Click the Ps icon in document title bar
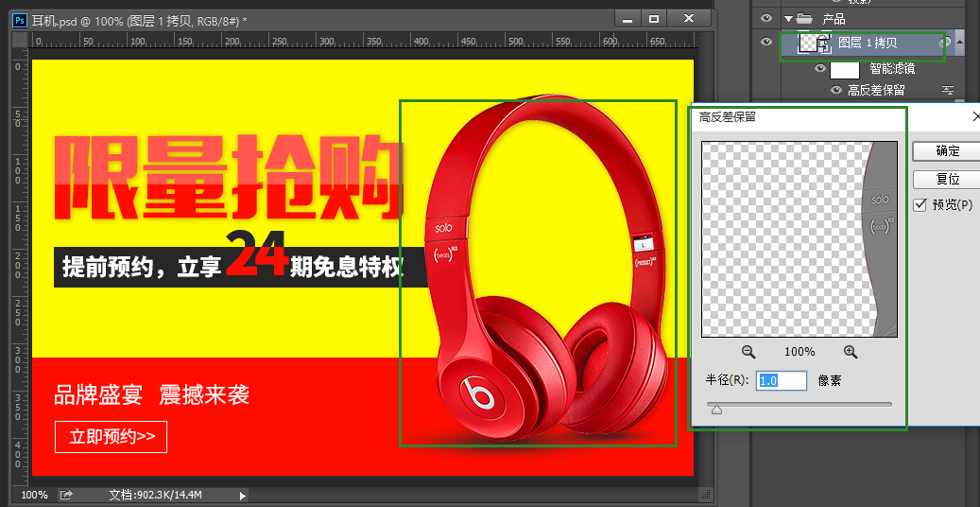Viewport: 980px width, 507px height. (x=20, y=21)
